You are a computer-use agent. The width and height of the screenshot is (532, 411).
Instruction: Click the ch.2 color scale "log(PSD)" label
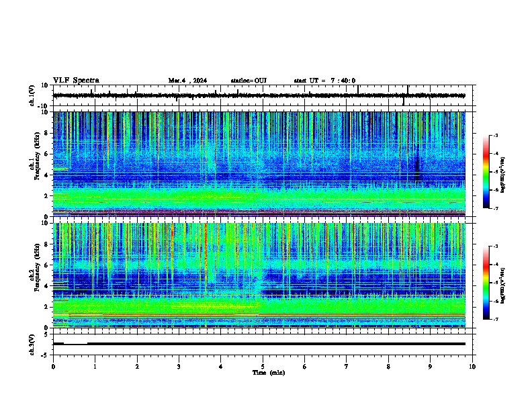point(503,286)
